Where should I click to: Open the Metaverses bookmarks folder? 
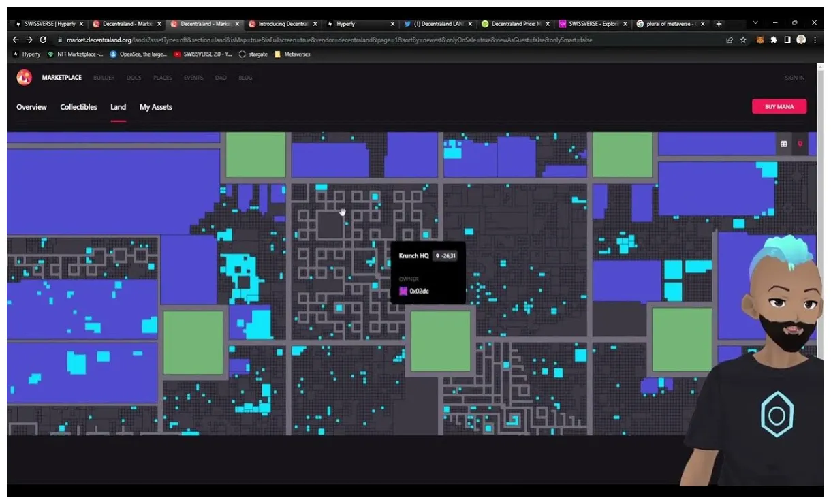coord(293,54)
